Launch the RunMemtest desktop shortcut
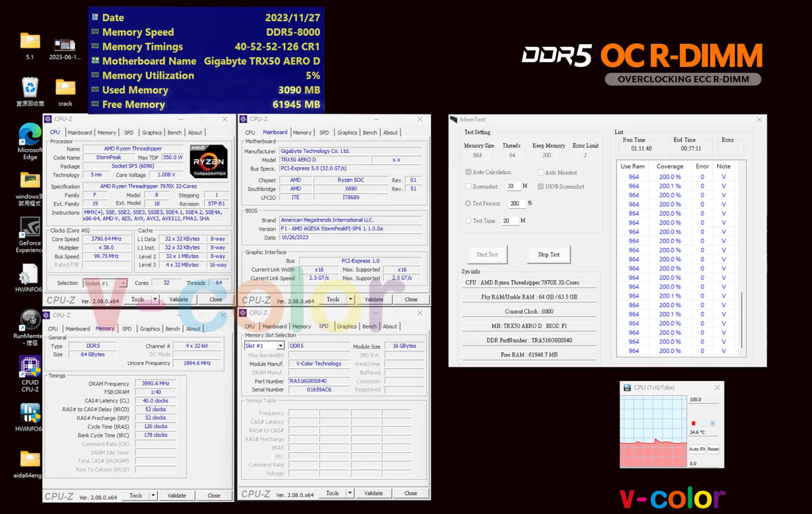The image size is (812, 514). click(x=30, y=320)
